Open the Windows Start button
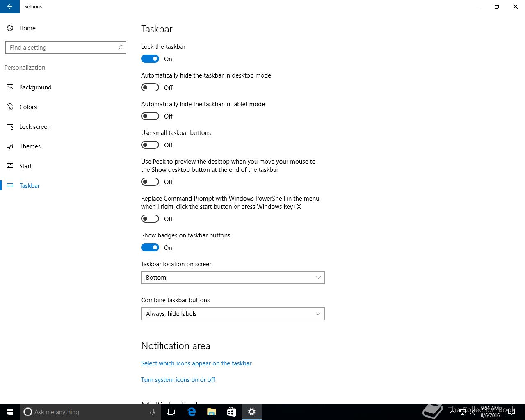This screenshot has height=420, width=525. pyautogui.click(x=10, y=412)
